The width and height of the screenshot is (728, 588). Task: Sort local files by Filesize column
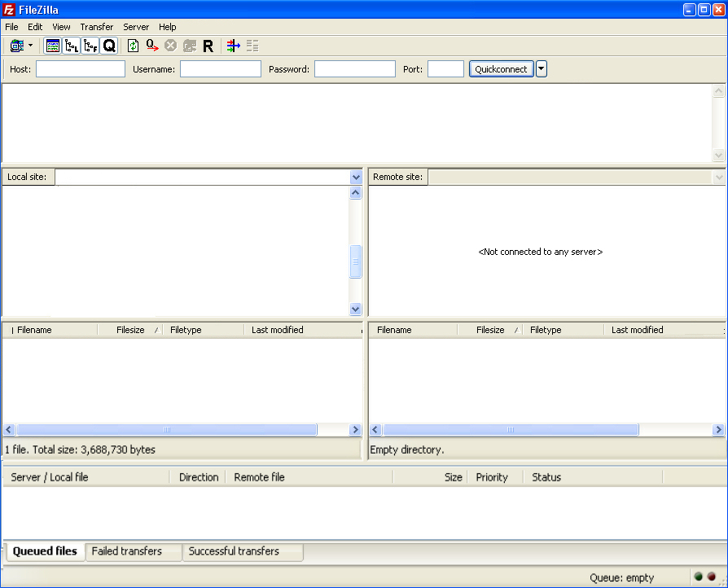[x=130, y=330]
